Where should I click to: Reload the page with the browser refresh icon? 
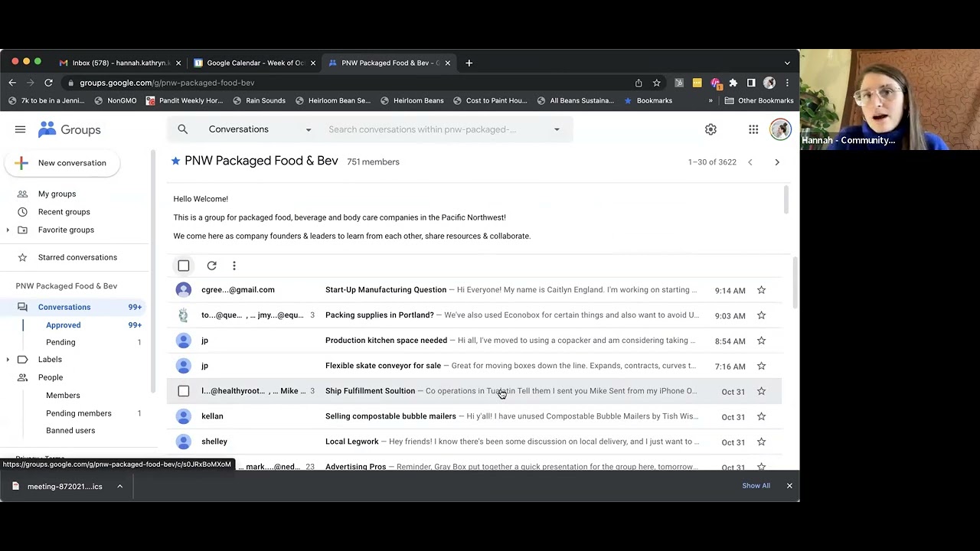coord(48,83)
